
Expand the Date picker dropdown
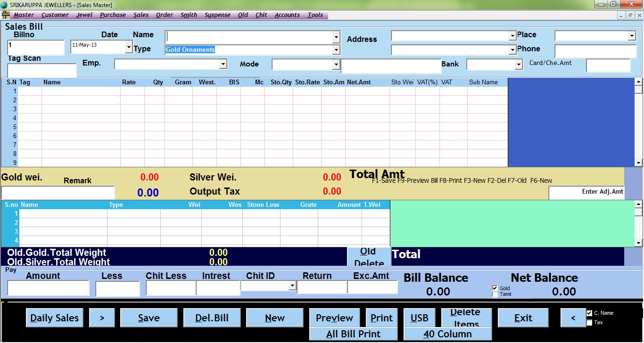tap(129, 47)
